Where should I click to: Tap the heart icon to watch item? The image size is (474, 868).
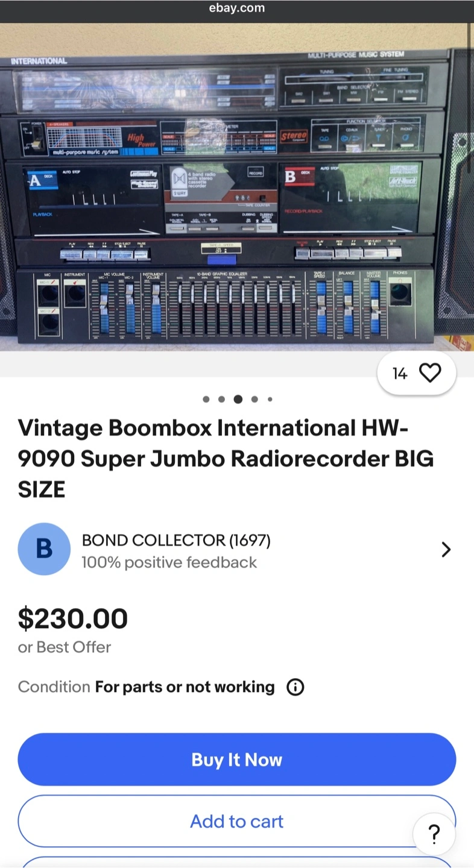pyautogui.click(x=430, y=374)
